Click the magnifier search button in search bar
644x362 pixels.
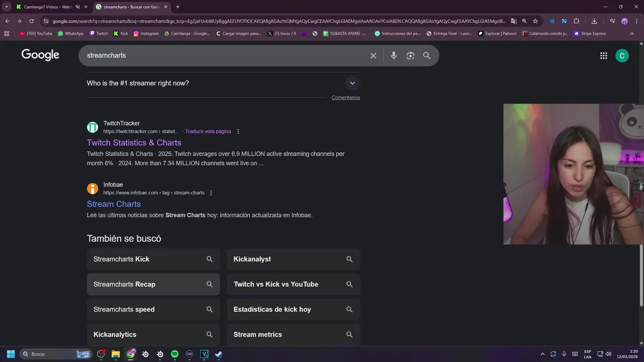(427, 56)
